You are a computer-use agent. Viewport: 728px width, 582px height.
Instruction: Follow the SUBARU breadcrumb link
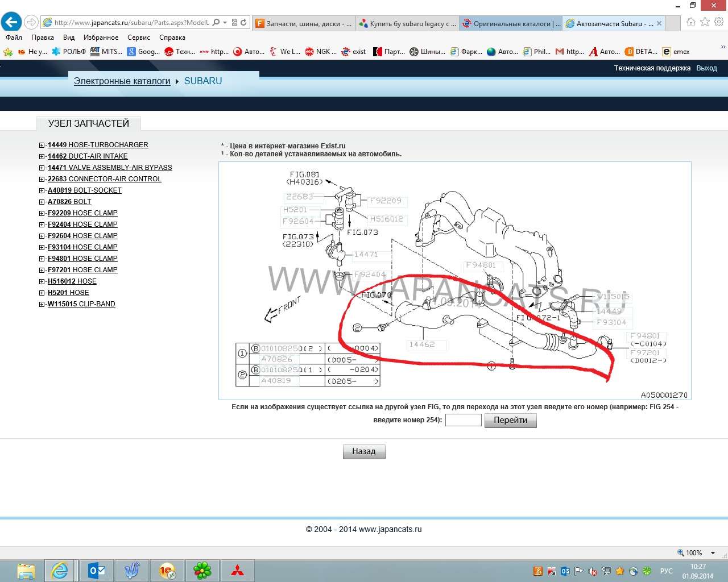[203, 81]
